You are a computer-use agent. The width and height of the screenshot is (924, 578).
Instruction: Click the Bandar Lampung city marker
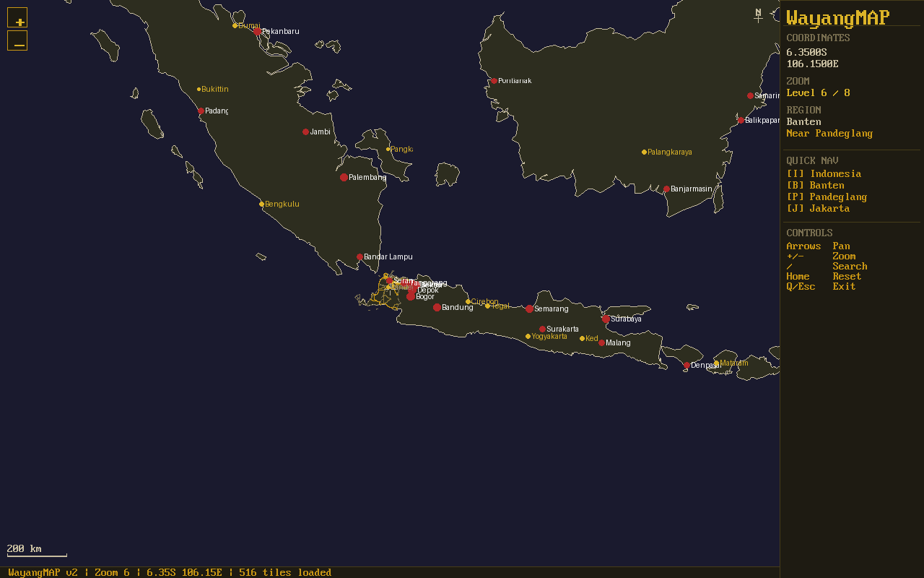(x=358, y=256)
